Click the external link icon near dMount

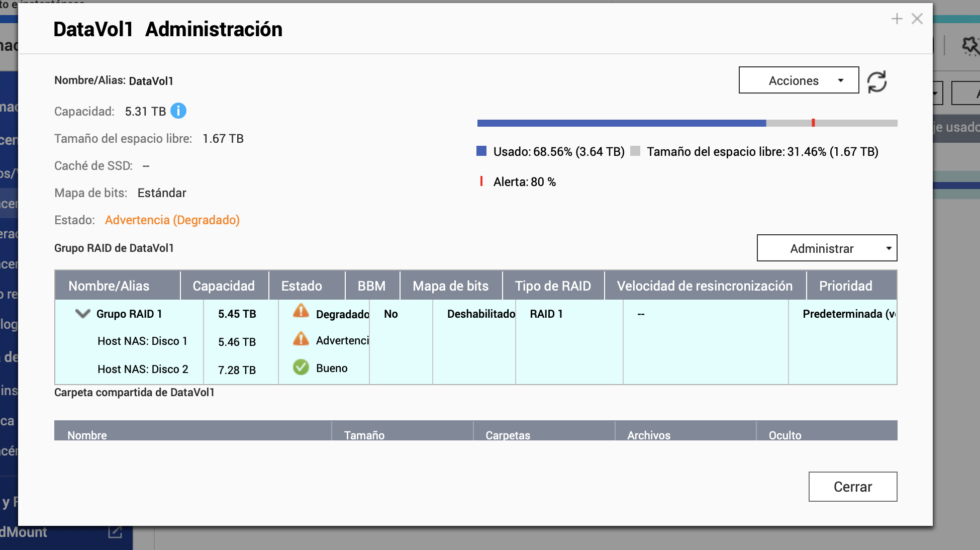point(115,532)
